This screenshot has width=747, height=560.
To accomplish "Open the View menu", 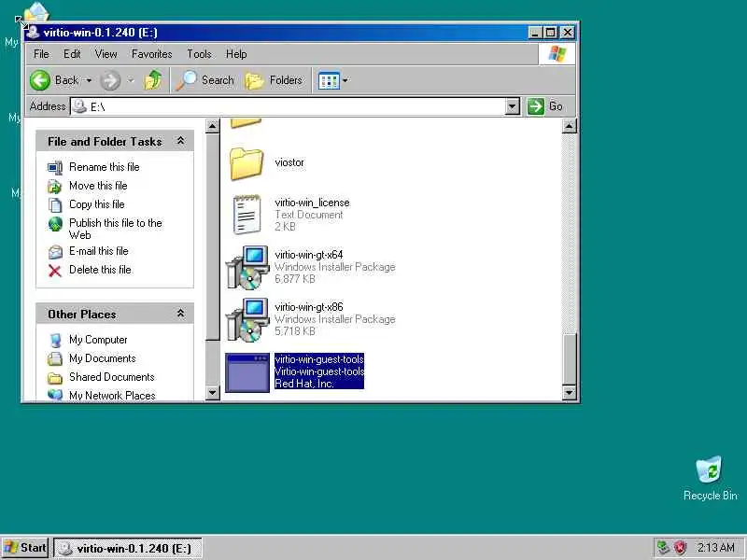I will [106, 54].
